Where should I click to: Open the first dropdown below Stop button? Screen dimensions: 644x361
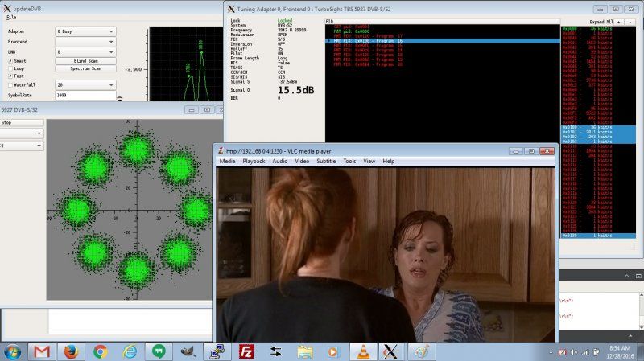click(x=22, y=133)
